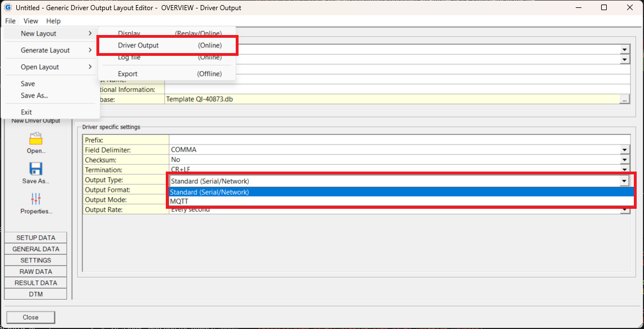Open the Help menu

[x=53, y=21]
